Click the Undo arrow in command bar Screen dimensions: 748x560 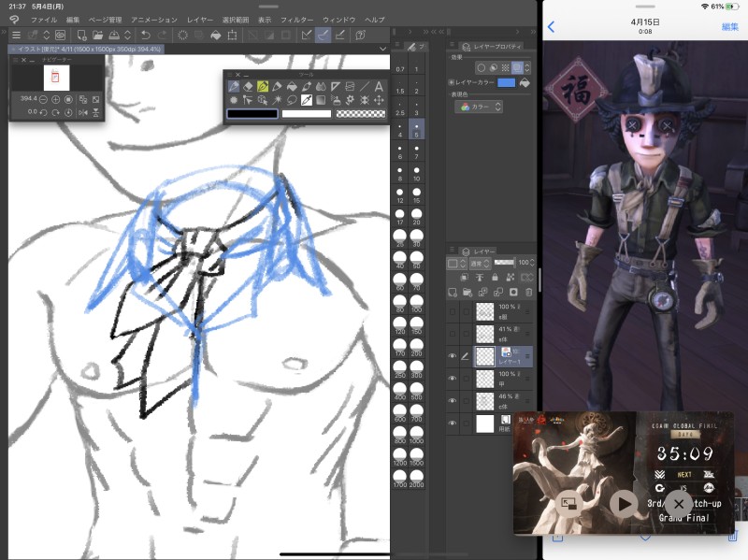click(x=146, y=35)
